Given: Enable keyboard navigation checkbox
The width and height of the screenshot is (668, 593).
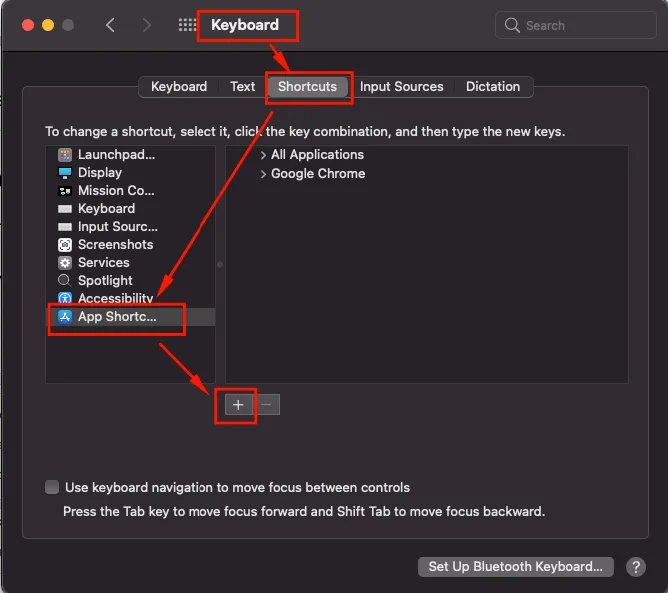Looking at the screenshot, I should pos(52,487).
